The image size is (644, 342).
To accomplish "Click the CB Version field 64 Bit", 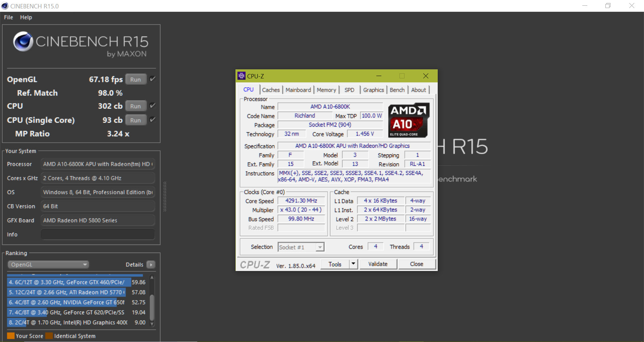I will click(x=98, y=206).
